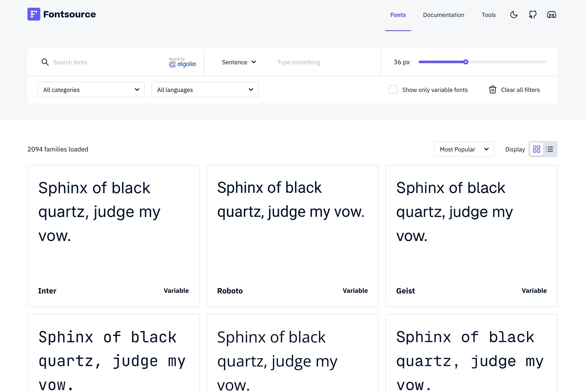
Task: Click Variable label on Roboto card
Action: (355, 290)
